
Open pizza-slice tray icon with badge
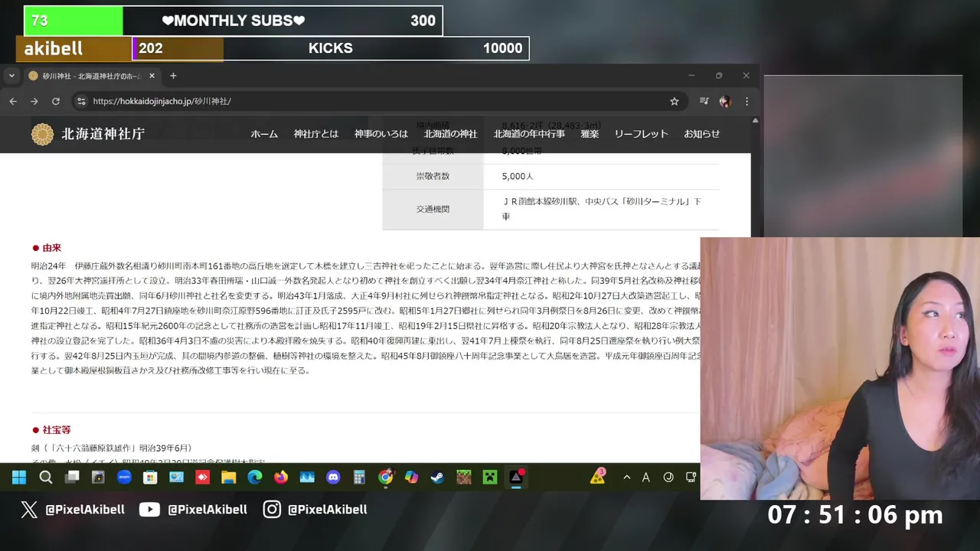597,477
